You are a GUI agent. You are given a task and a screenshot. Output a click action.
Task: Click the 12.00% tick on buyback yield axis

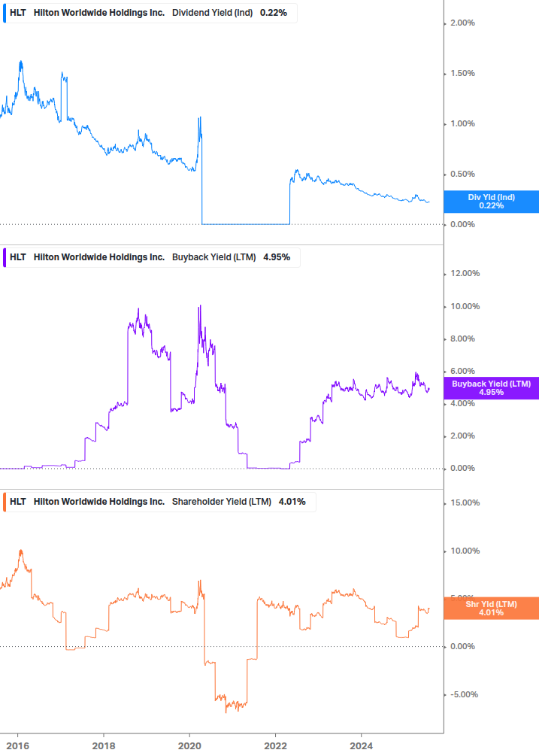coord(465,273)
